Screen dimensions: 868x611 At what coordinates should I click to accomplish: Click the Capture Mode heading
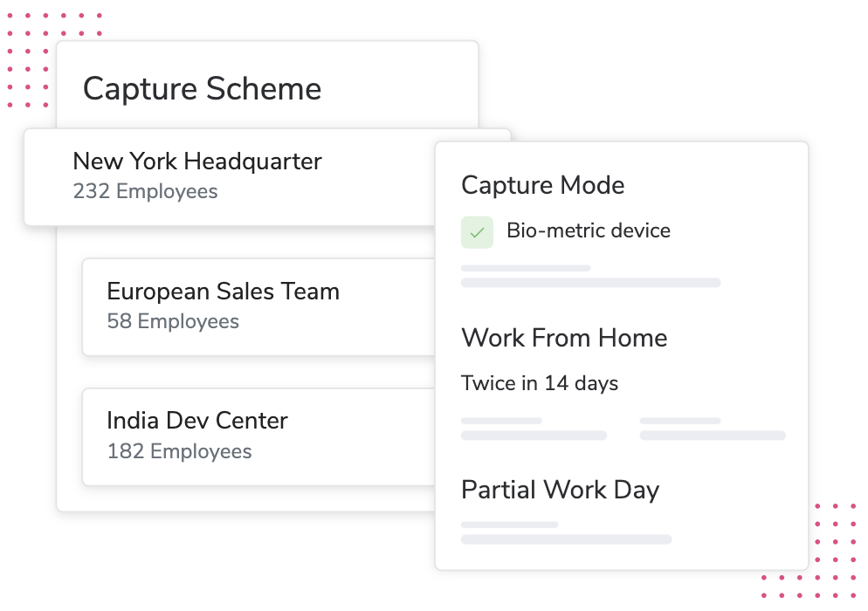tap(542, 185)
